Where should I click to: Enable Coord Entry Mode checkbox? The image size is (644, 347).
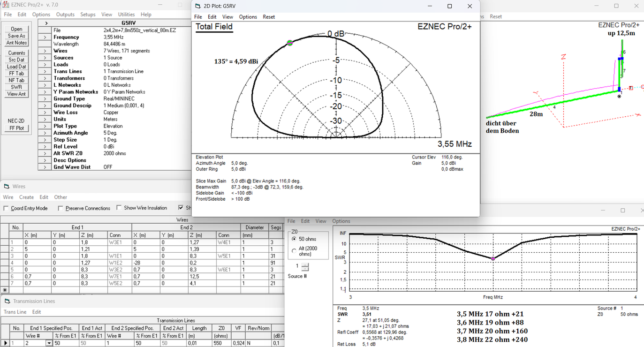(x=6, y=208)
